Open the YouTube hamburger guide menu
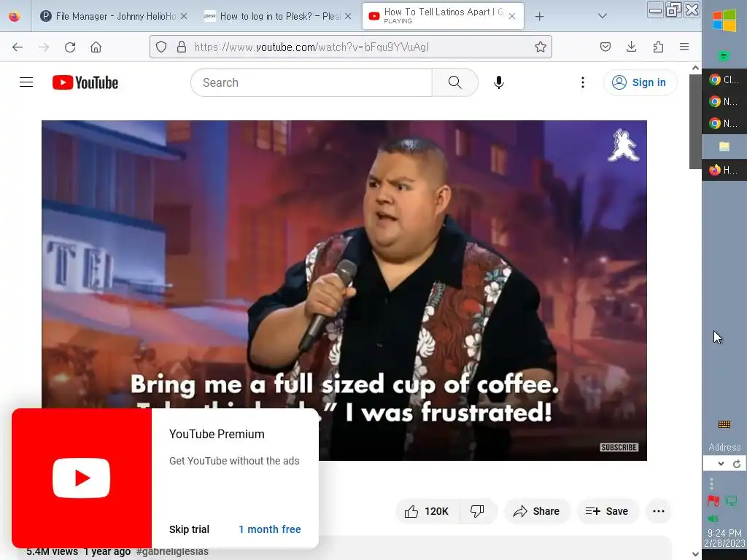 [x=26, y=82]
